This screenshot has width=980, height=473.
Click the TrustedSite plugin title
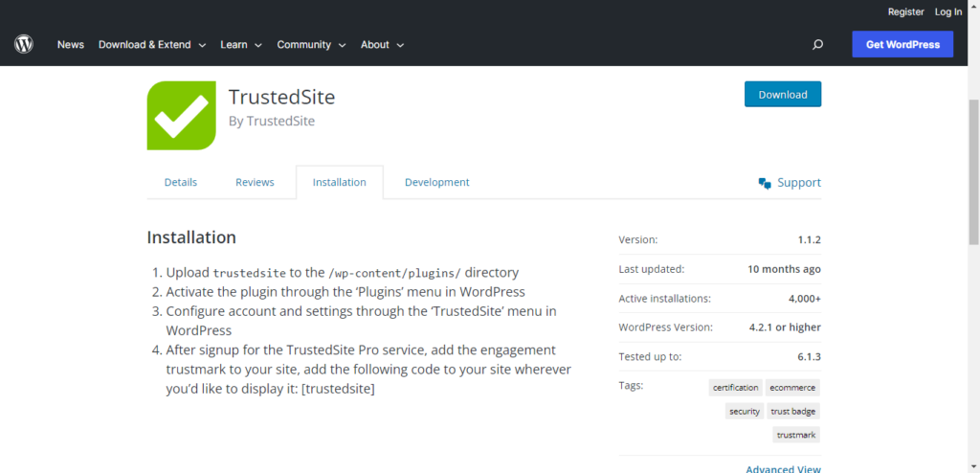(282, 97)
